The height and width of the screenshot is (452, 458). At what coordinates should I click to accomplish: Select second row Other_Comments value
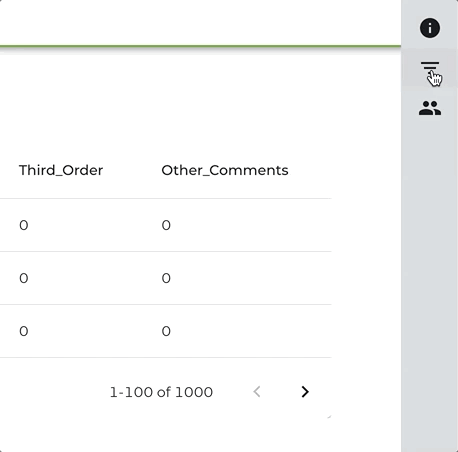pyautogui.click(x=166, y=278)
